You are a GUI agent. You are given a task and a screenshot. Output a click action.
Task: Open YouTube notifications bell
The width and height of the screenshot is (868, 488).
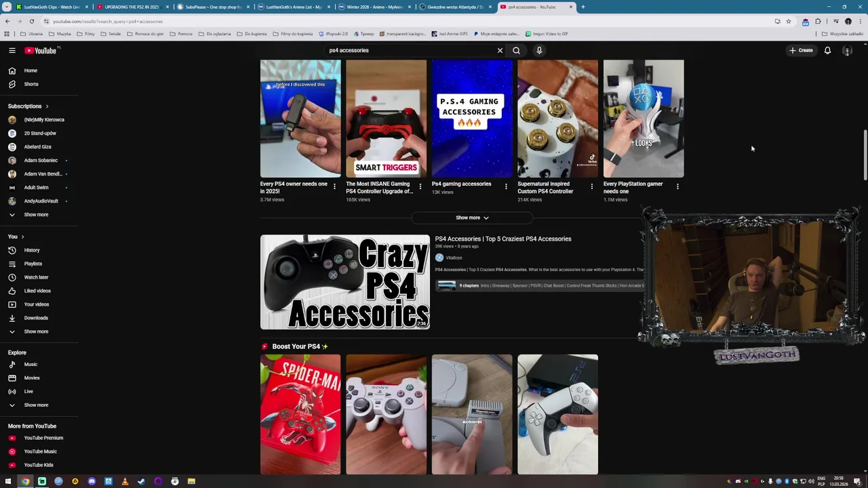tap(827, 50)
